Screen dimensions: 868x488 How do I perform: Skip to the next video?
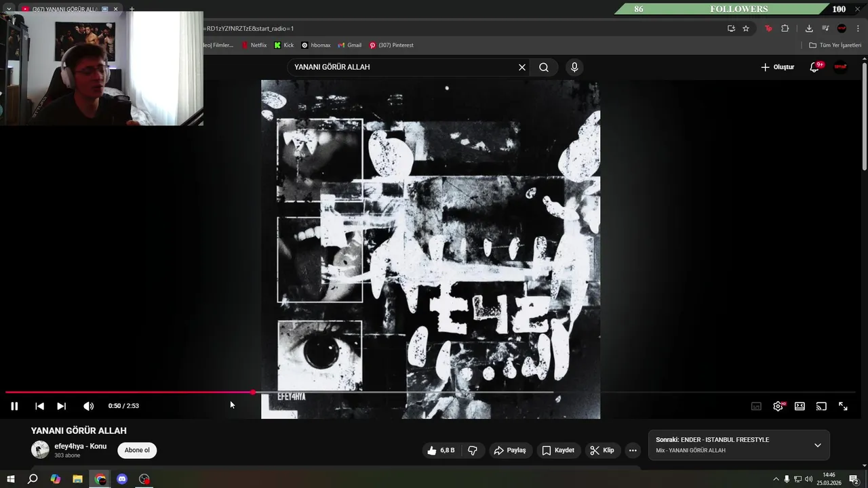click(x=62, y=406)
